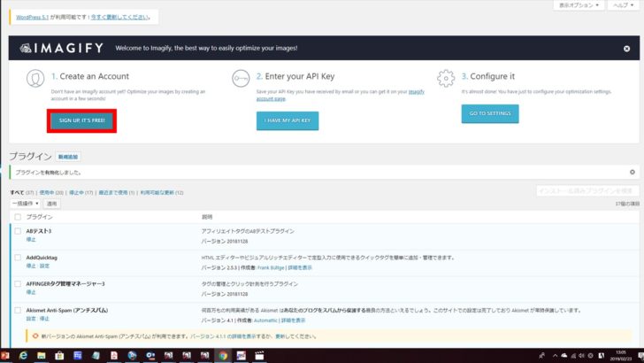Check the ABテスト3 plugin checkbox
This screenshot has width=644, height=363.
coord(18,231)
